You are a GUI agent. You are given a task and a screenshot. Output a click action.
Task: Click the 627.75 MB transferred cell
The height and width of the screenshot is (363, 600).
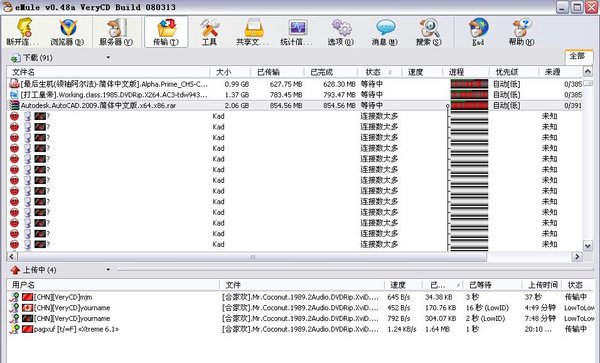[x=286, y=84]
